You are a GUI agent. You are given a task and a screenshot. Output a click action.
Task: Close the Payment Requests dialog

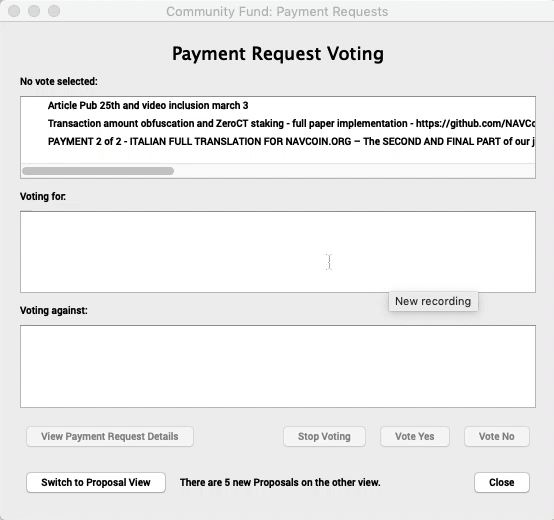tap(501, 482)
